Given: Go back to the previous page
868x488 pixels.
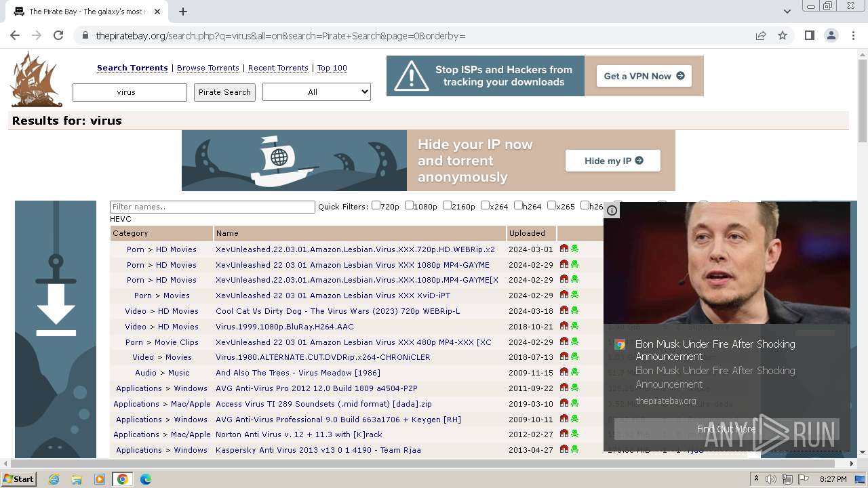Looking at the screenshot, I should click(15, 35).
